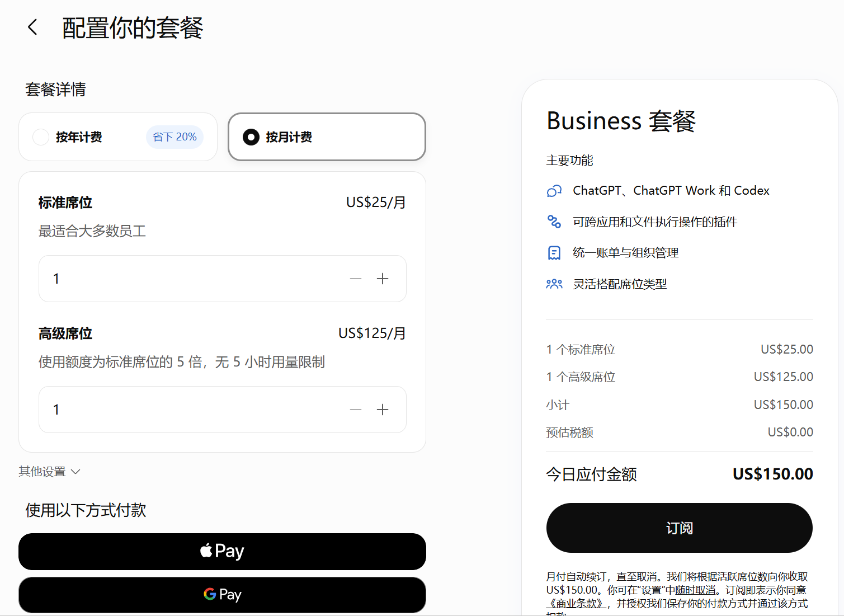The width and height of the screenshot is (844, 616).
Task: Pay with the Apple Pay button
Action: [x=222, y=552]
